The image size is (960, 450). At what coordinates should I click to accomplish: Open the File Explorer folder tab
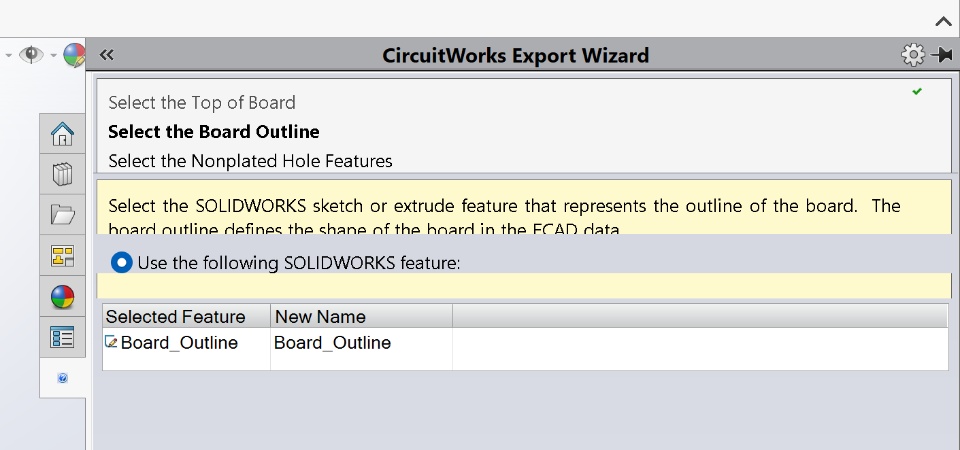coord(62,214)
